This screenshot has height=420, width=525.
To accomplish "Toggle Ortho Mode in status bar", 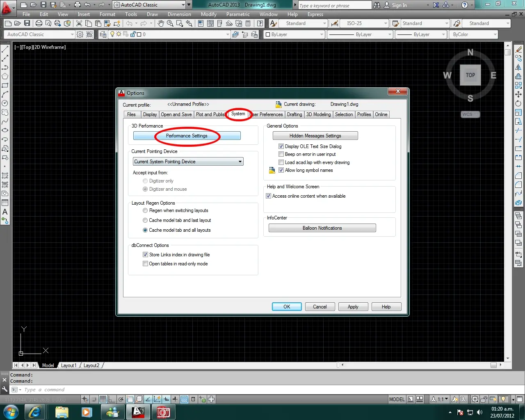I will (x=112, y=399).
